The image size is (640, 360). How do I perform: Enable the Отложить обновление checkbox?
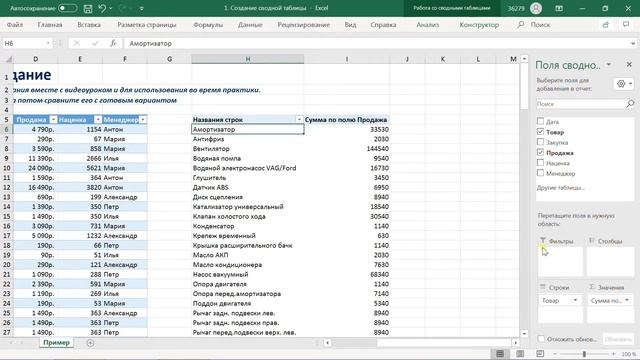point(541,339)
